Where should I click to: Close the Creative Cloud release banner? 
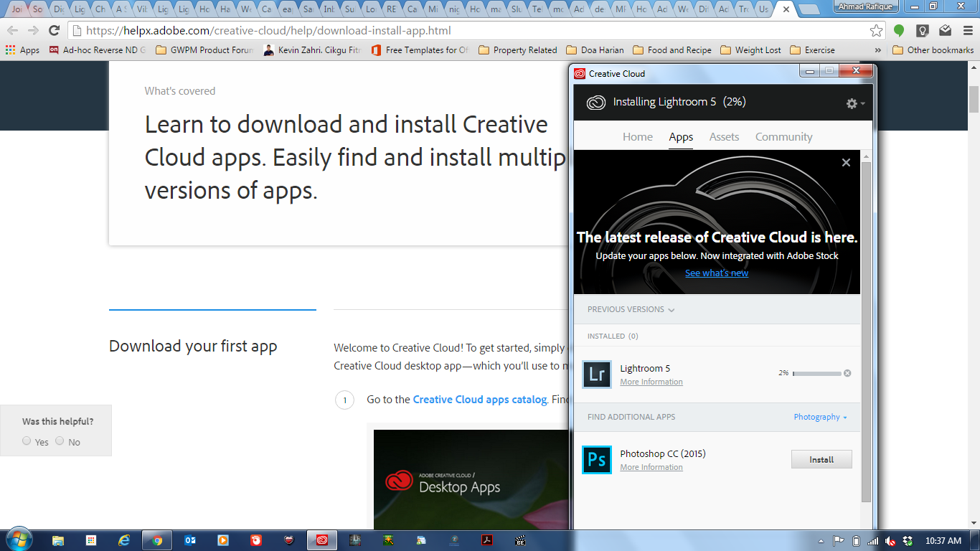coord(846,163)
